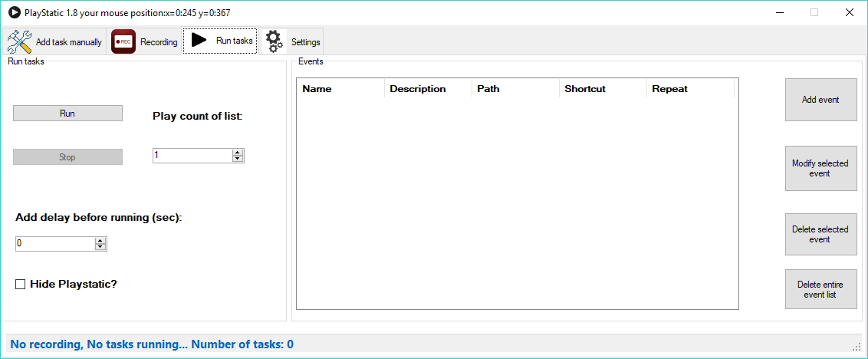The height and width of the screenshot is (359, 868).
Task: Switch to the Recording tab
Action: coord(144,41)
